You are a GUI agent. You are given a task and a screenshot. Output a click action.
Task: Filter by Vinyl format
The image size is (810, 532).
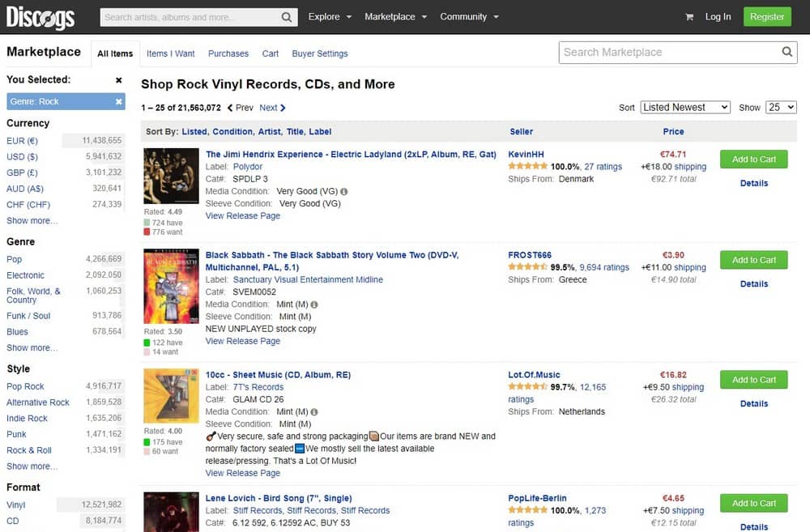[15, 505]
